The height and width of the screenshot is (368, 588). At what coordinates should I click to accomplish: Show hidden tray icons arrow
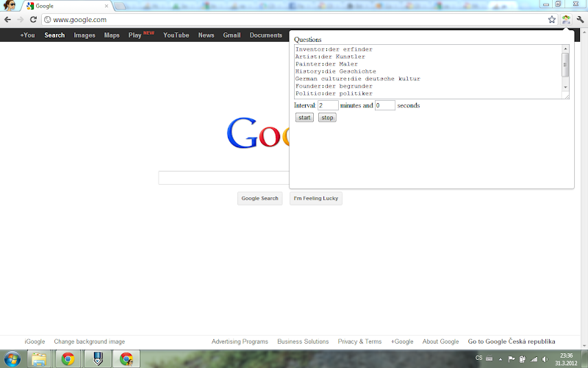[501, 359]
